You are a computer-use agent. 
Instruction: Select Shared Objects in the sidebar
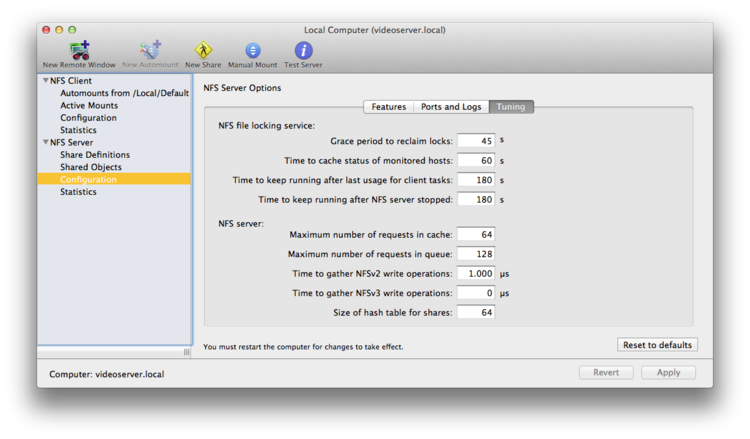(x=91, y=167)
